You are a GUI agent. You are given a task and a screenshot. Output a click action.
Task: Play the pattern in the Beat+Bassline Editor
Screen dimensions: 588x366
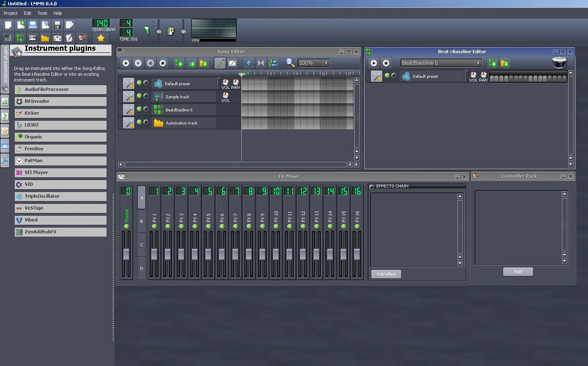(x=374, y=63)
